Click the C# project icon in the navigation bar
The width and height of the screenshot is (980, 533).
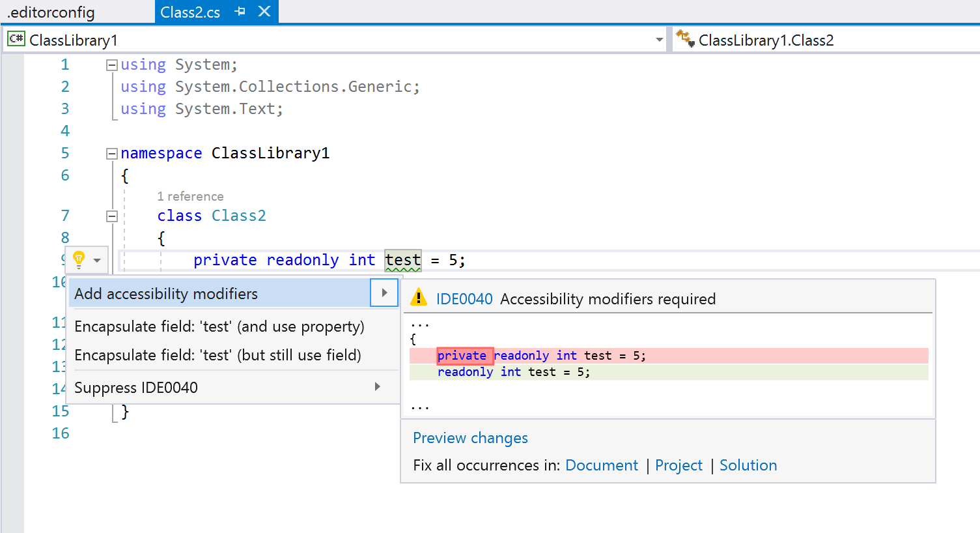point(16,39)
